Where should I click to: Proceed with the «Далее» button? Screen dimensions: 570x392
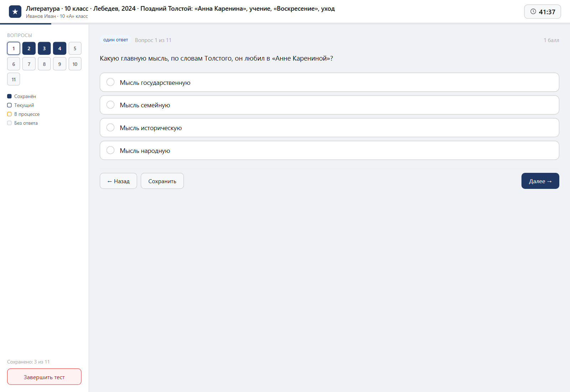point(540,181)
